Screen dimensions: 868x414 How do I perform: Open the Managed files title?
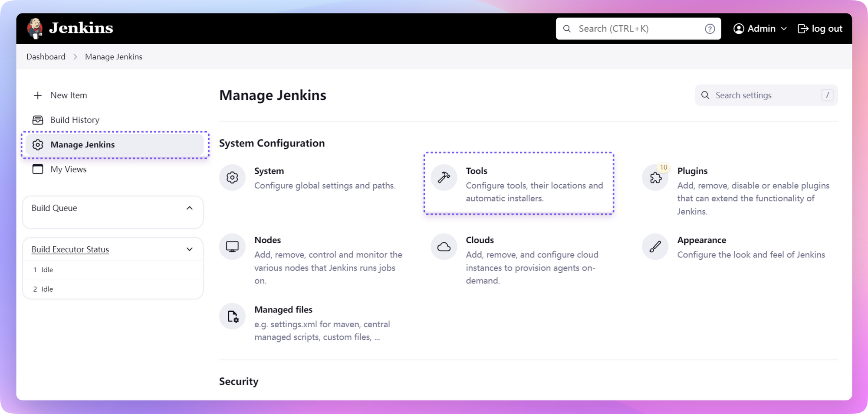point(283,310)
